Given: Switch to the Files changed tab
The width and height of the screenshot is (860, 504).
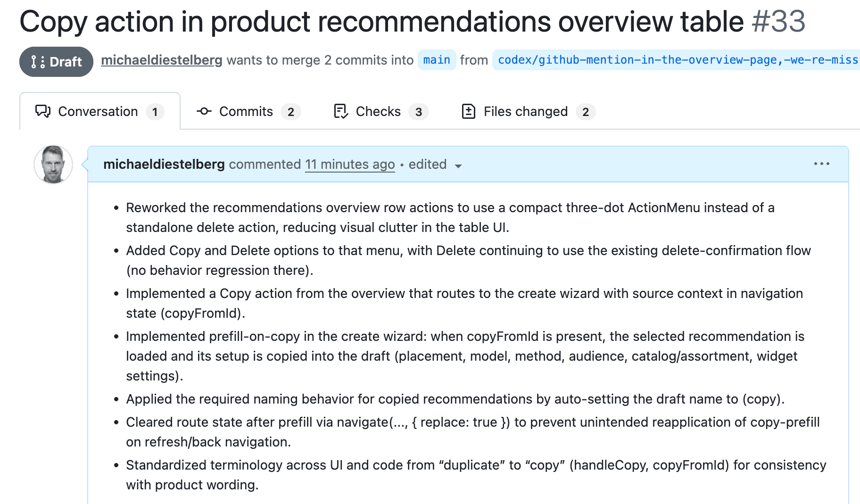Looking at the screenshot, I should pos(525,111).
